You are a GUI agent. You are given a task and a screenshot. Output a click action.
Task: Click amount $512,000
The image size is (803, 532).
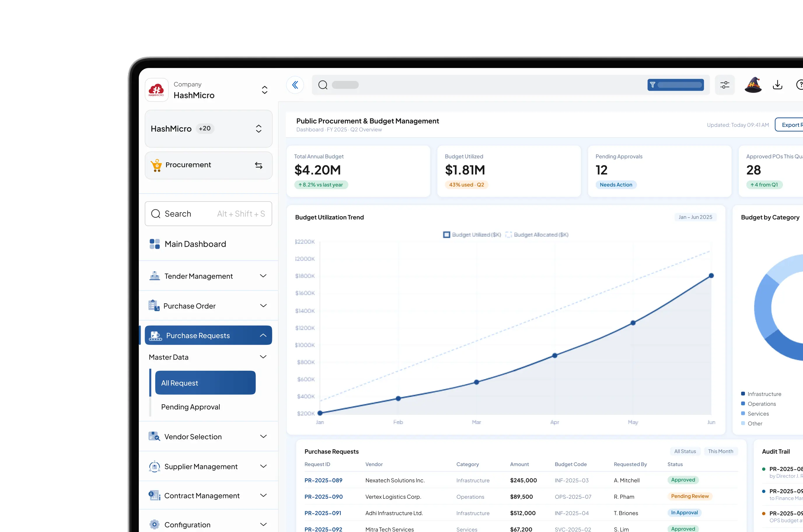(523, 513)
